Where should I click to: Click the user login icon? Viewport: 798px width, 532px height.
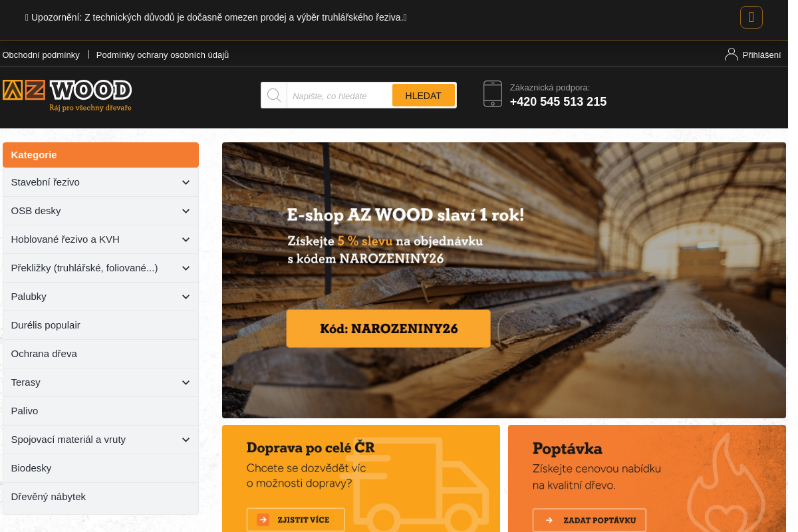(x=731, y=55)
